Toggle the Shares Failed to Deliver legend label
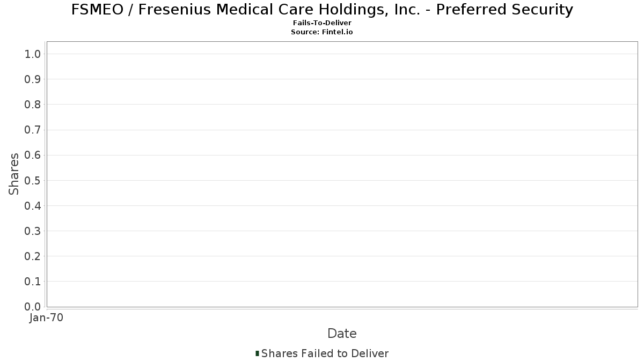644x362 pixels. coord(325,353)
